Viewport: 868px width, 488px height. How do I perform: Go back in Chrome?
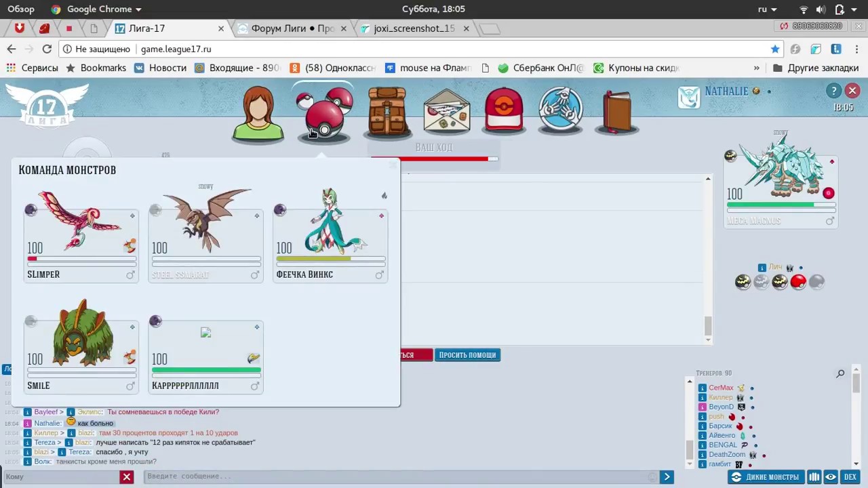point(12,49)
